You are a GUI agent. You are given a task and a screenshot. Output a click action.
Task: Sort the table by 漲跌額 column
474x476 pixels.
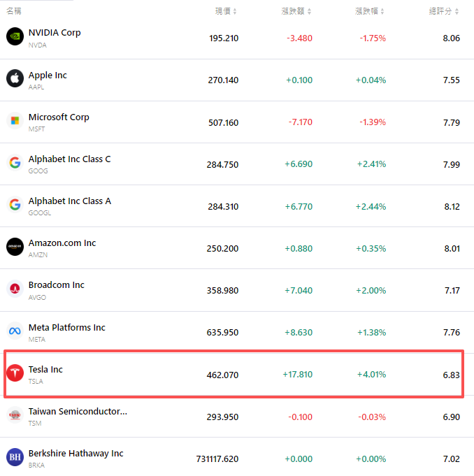298,11
